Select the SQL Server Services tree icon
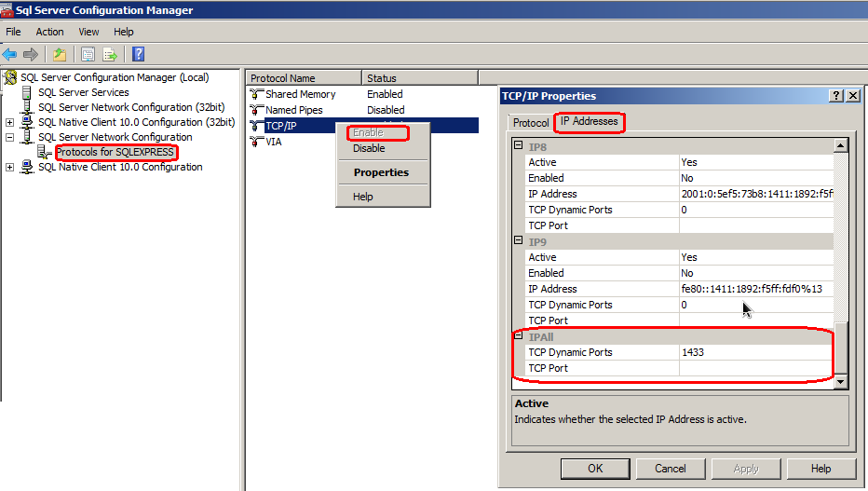 tap(27, 92)
